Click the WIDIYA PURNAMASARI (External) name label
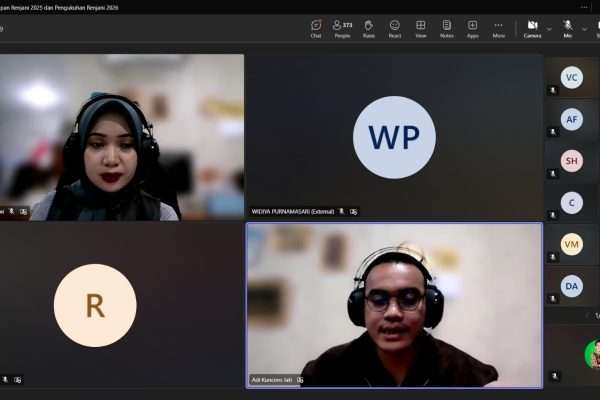Screen dimensions: 600x400 [x=293, y=212]
